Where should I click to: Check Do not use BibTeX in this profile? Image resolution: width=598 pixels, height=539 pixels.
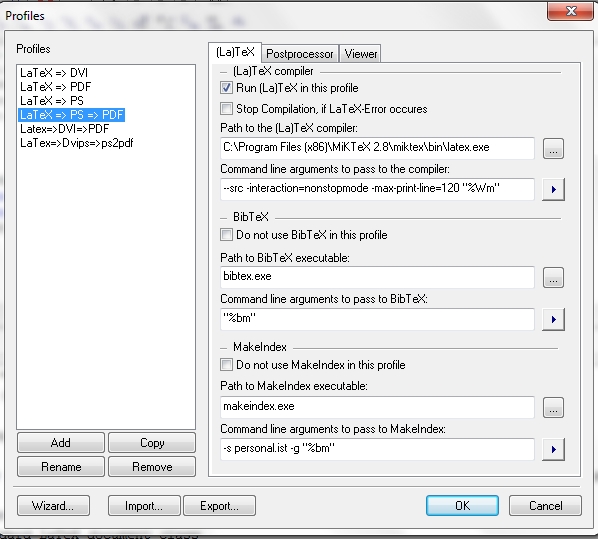point(226,235)
